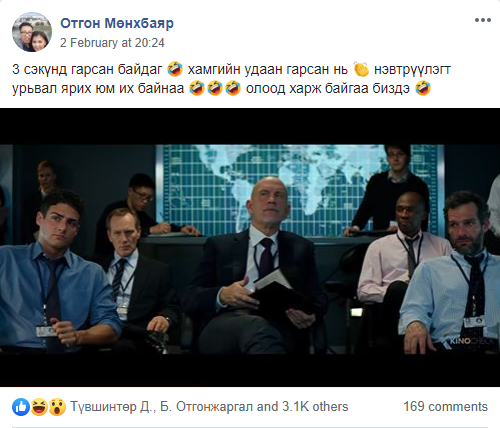The image size is (500, 428).
Task: Click the blue Like reaction icon
Action: (21, 407)
